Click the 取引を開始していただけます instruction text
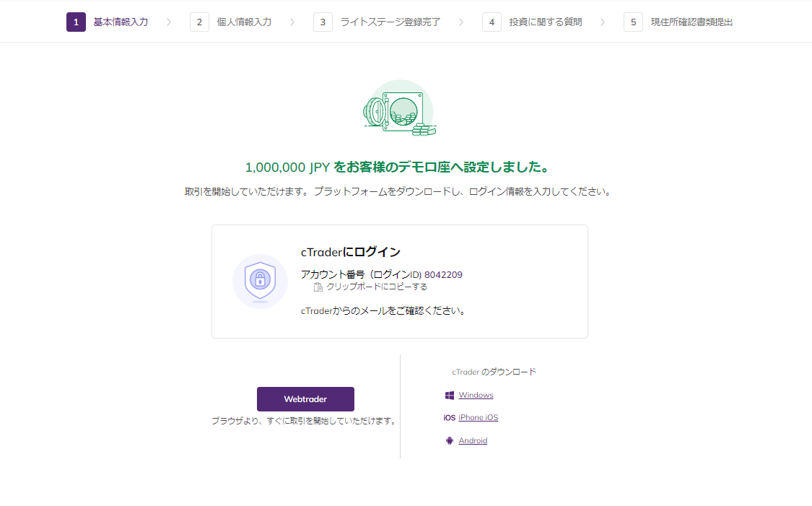The width and height of the screenshot is (812, 506). click(x=398, y=191)
